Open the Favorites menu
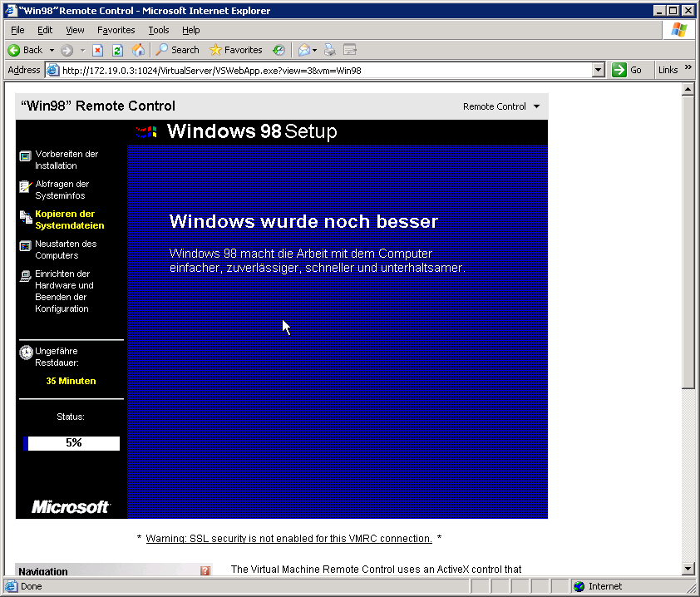700x597 pixels. click(116, 30)
